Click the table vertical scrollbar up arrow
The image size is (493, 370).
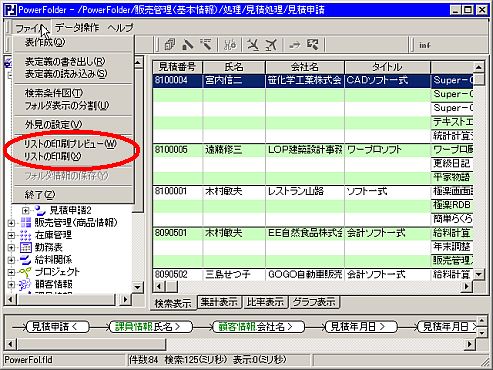point(479,67)
